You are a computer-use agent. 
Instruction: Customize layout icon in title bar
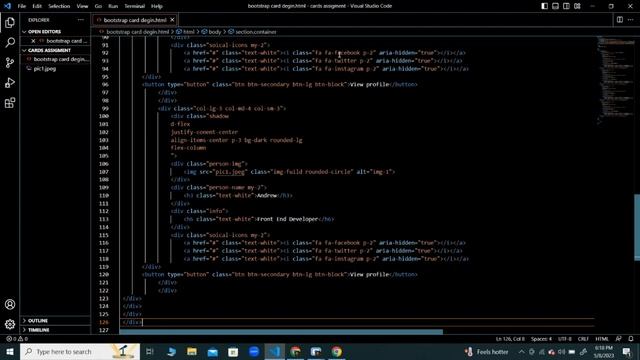tap(577, 6)
